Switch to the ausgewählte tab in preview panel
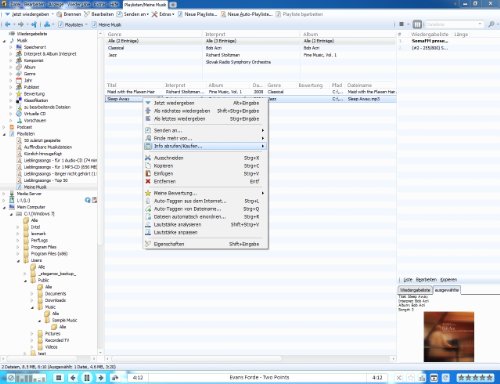500x384 pixels. (447, 290)
